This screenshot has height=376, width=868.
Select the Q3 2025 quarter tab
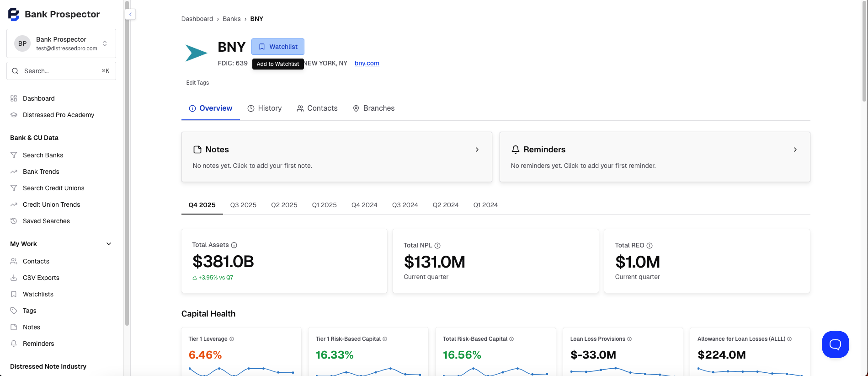pos(243,205)
